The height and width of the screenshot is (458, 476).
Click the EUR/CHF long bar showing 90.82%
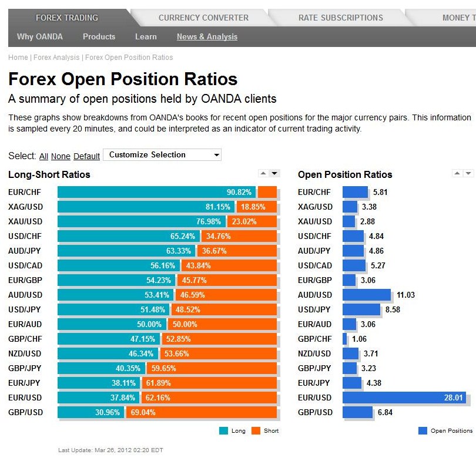pyautogui.click(x=157, y=192)
